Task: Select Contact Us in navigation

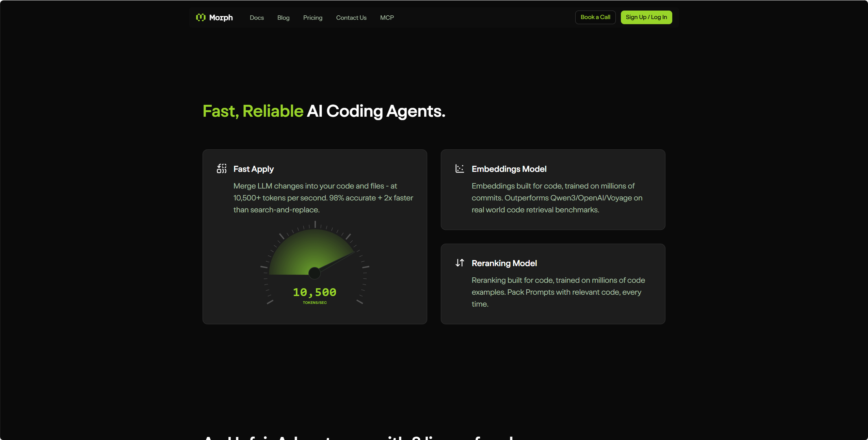Action: tap(351, 18)
